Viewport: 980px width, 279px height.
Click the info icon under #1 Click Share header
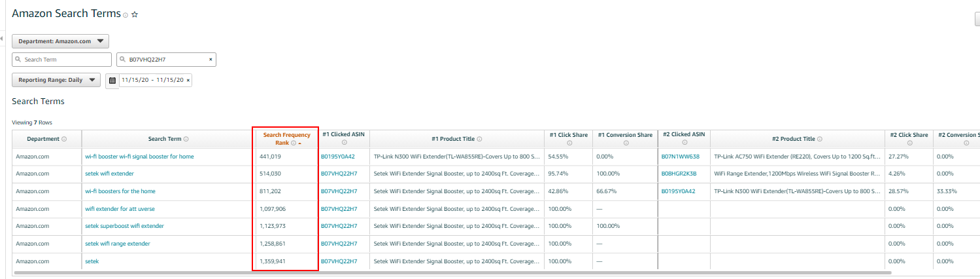pos(569,143)
